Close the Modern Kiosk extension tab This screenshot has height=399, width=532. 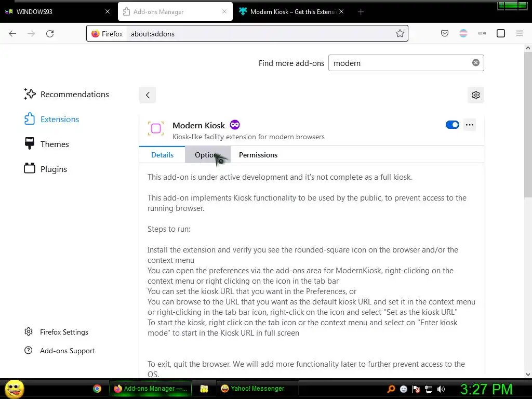[341, 11]
